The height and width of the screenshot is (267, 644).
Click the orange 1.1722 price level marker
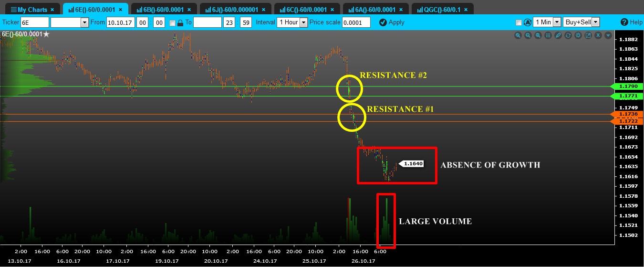pyautogui.click(x=626, y=122)
